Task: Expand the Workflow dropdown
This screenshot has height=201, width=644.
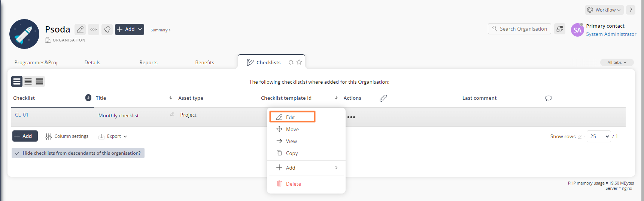Action: [x=604, y=10]
